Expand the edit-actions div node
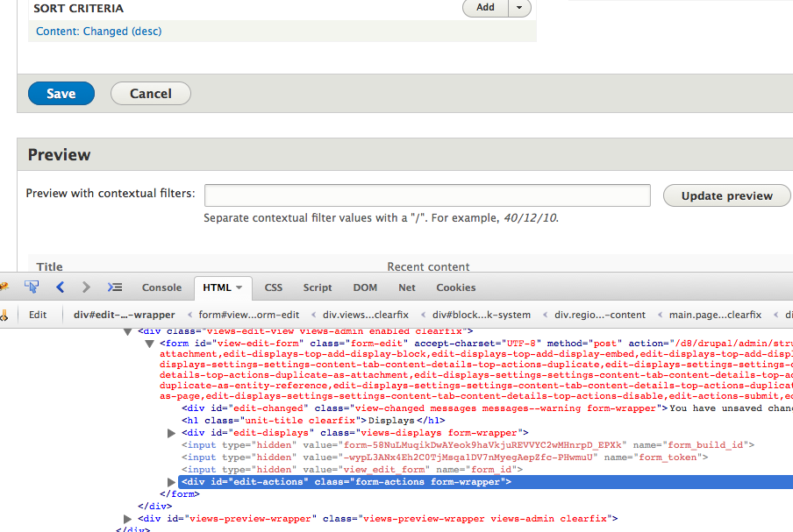The image size is (793, 532). tap(171, 482)
